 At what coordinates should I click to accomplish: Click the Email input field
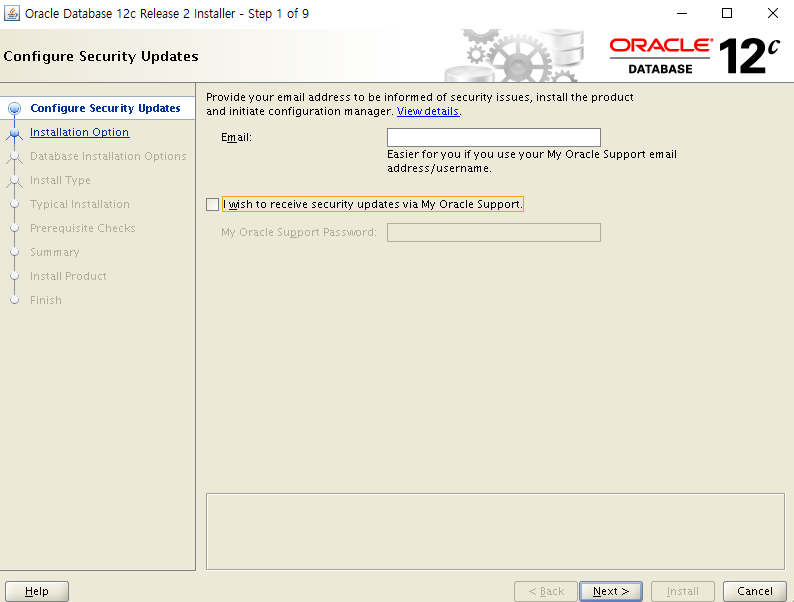tap(494, 137)
